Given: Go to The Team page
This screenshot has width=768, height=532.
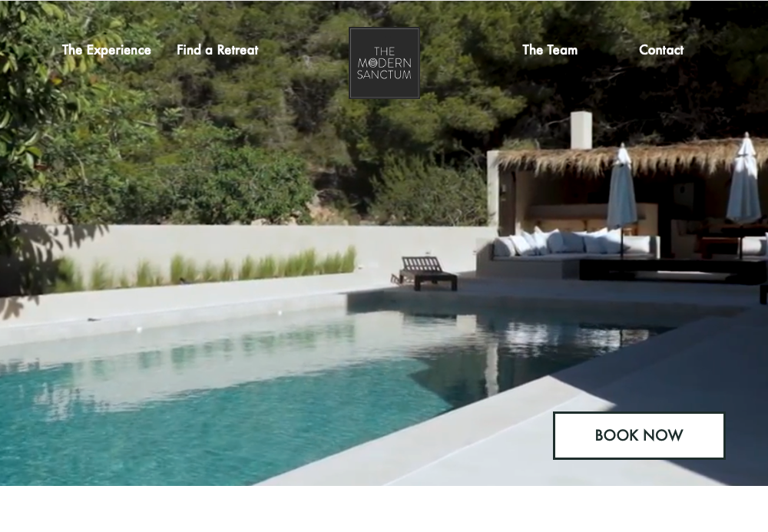Looking at the screenshot, I should click(550, 50).
